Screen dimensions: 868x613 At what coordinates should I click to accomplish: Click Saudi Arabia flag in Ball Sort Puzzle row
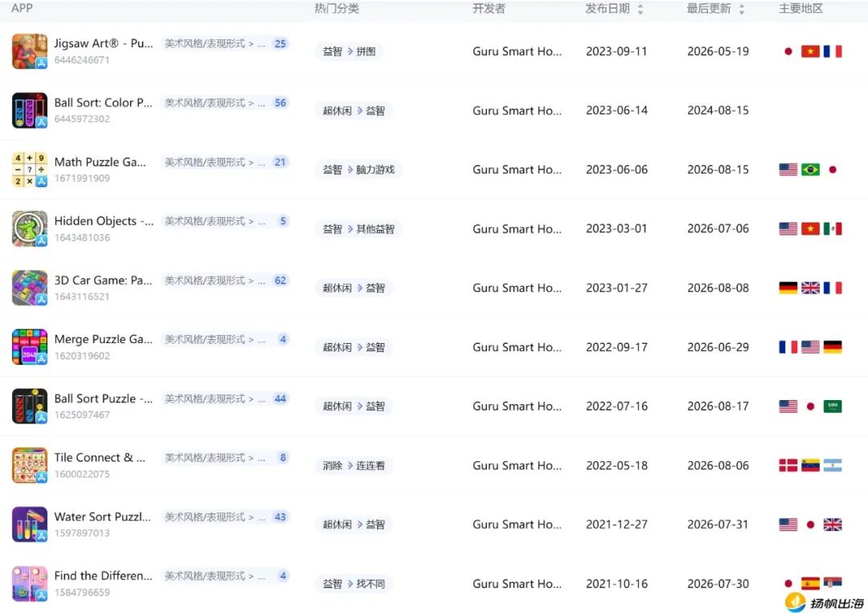click(833, 406)
